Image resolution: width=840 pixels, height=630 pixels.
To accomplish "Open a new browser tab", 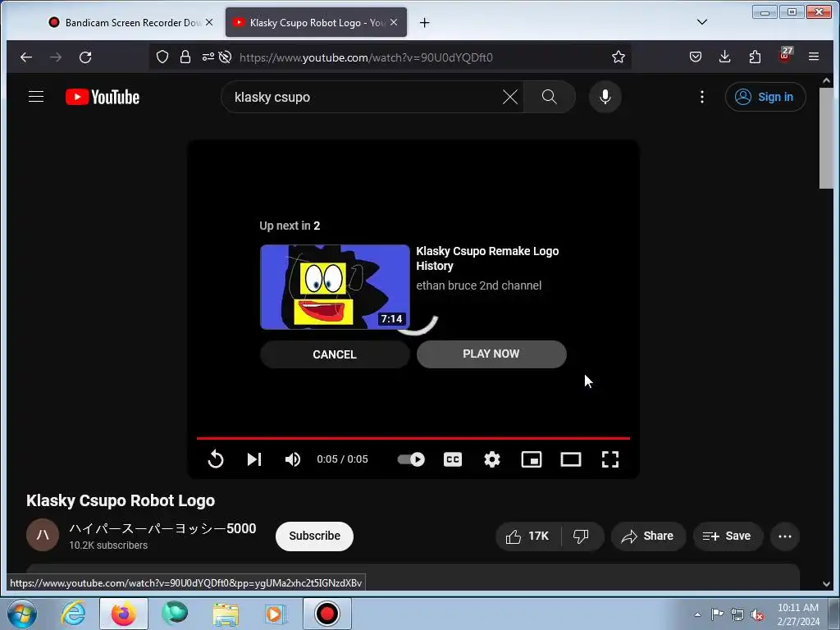I will [x=424, y=22].
